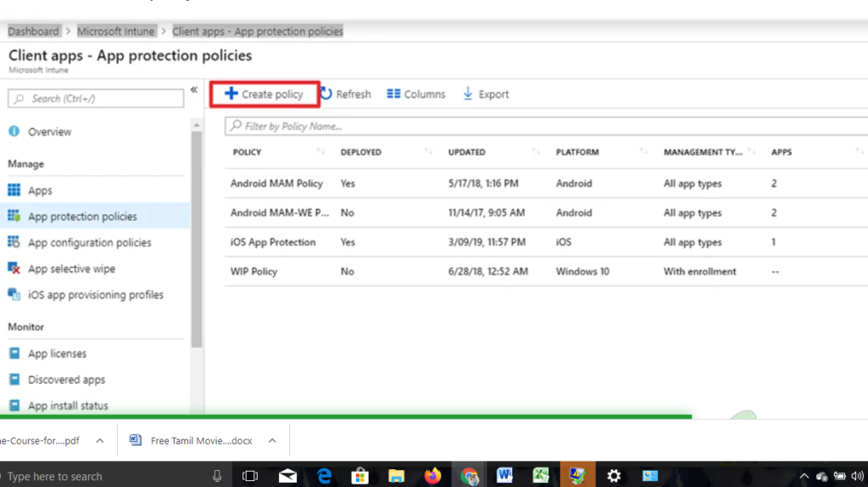Open the Android MAM Policy row

coord(546,183)
